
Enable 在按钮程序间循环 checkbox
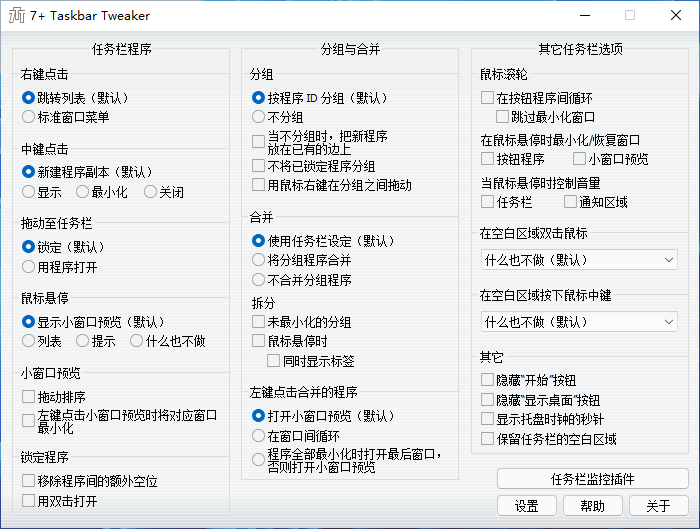pyautogui.click(x=487, y=98)
